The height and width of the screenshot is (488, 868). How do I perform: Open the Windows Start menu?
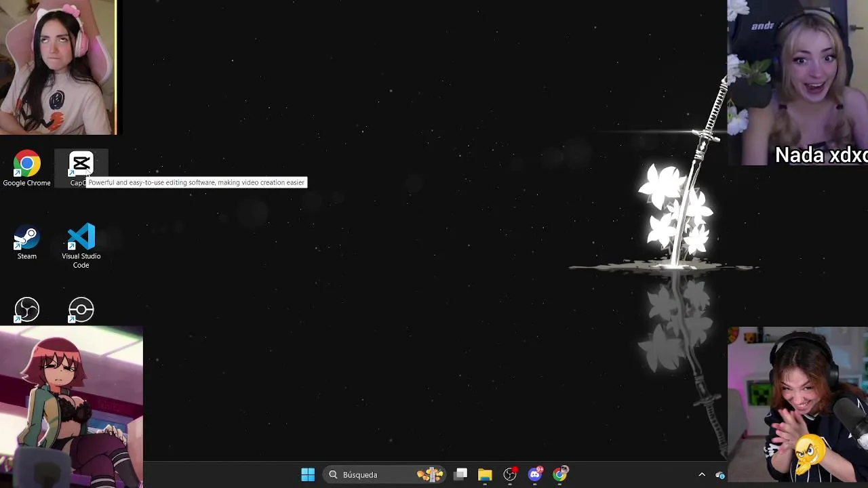tap(307, 474)
